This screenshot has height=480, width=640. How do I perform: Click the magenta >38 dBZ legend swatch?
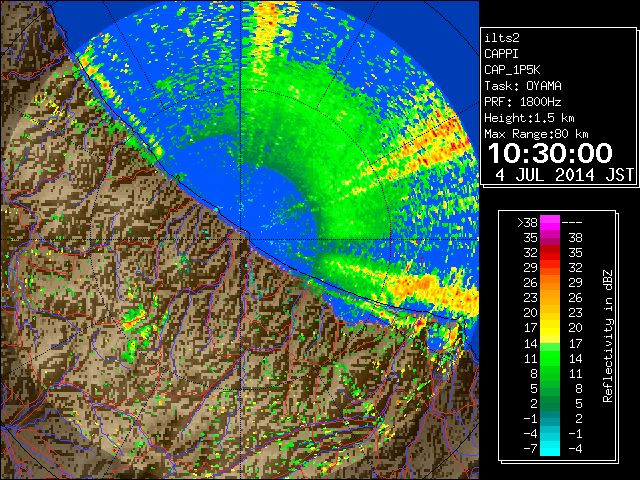click(x=550, y=222)
